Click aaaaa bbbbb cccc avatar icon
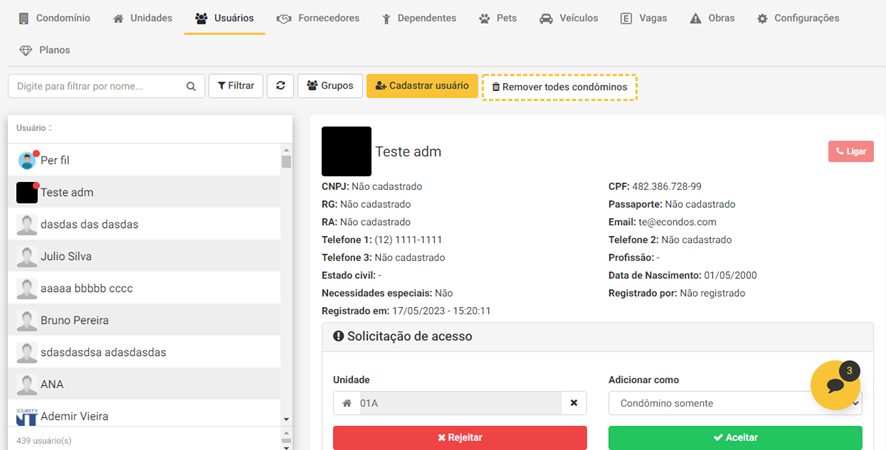Viewport: 886px width, 450px height. [27, 289]
